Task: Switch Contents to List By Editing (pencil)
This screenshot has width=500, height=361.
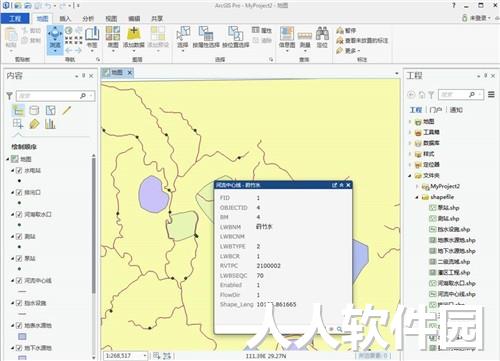Action: tap(66, 110)
